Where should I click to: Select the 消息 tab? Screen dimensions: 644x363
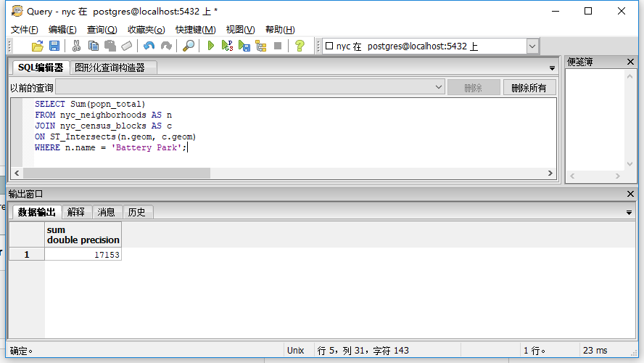click(106, 212)
